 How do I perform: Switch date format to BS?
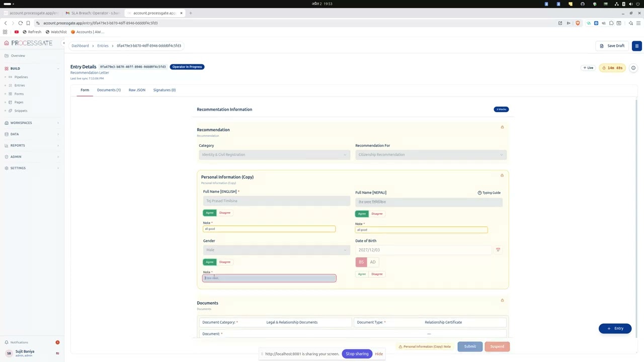click(x=361, y=262)
